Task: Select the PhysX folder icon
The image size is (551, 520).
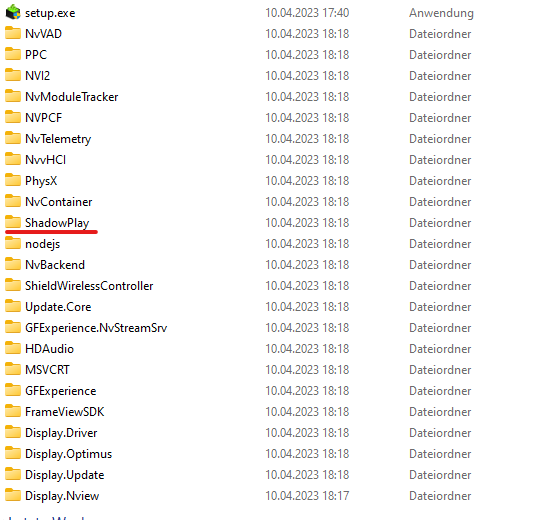Action: pos(13,180)
